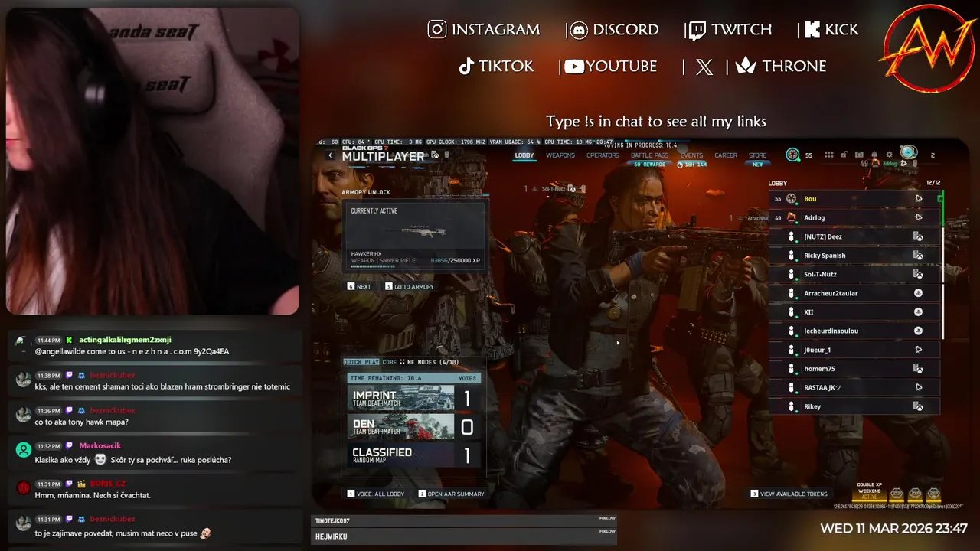Image resolution: width=980 pixels, height=551 pixels.
Task: Click the PlayStation icon on XII row
Action: (x=918, y=312)
